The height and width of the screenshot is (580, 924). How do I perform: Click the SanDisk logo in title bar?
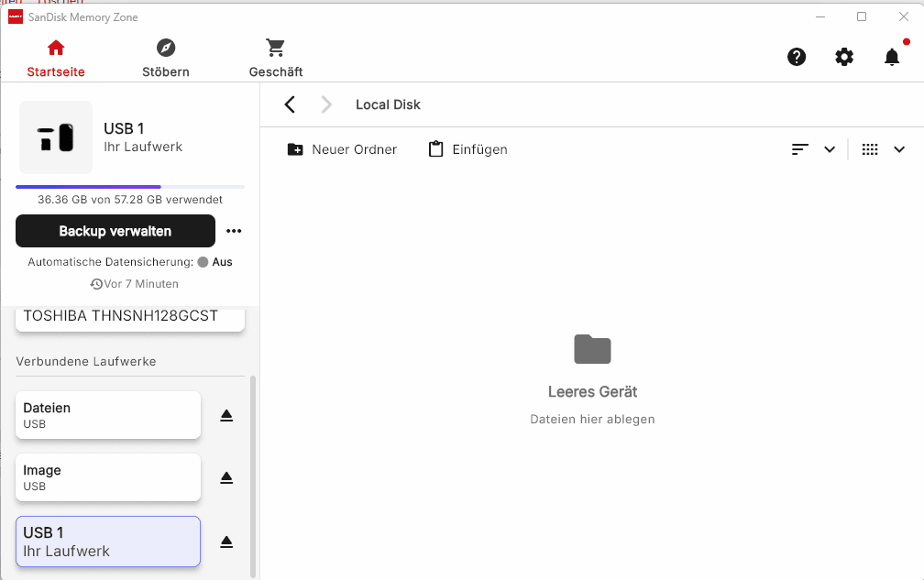(x=16, y=17)
